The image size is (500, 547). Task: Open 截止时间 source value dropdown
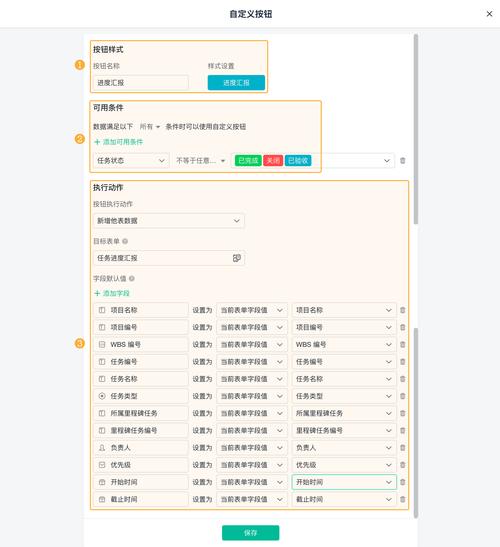(x=344, y=499)
